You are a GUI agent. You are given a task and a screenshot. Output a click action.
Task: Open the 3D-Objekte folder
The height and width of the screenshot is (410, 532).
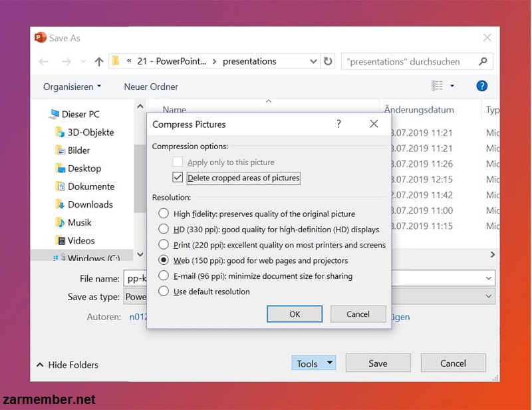[x=84, y=132]
